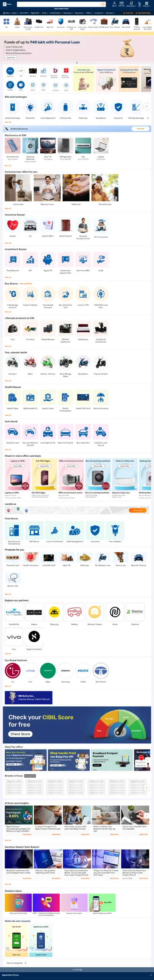Open the Doctor Consultation health icon
The image size is (154, 980).
point(65,397)
